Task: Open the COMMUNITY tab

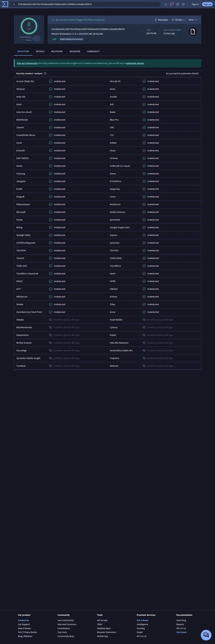Action: (93, 51)
